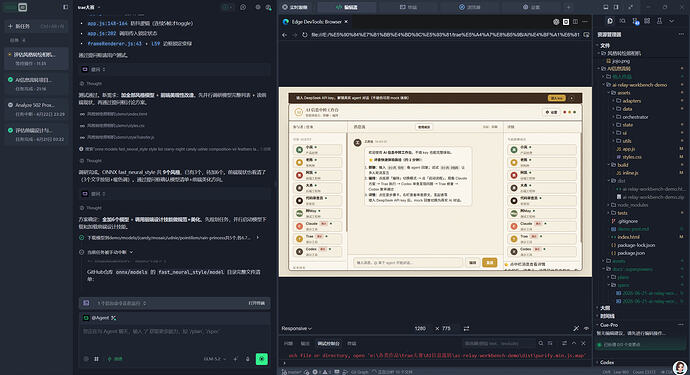This screenshot has height=375, width=690.
Task: Toggle the eye icon beside Responsive toolbar
Action: click(x=586, y=328)
